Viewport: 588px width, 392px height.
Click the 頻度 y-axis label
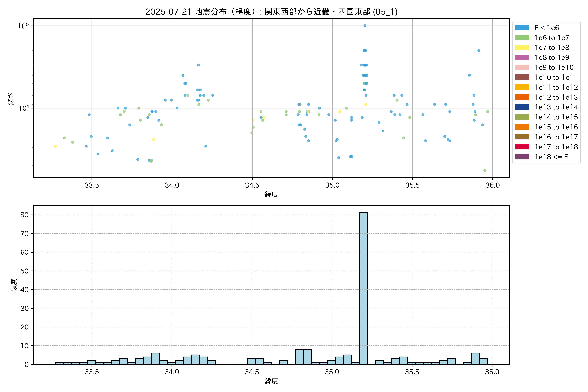tap(14, 285)
